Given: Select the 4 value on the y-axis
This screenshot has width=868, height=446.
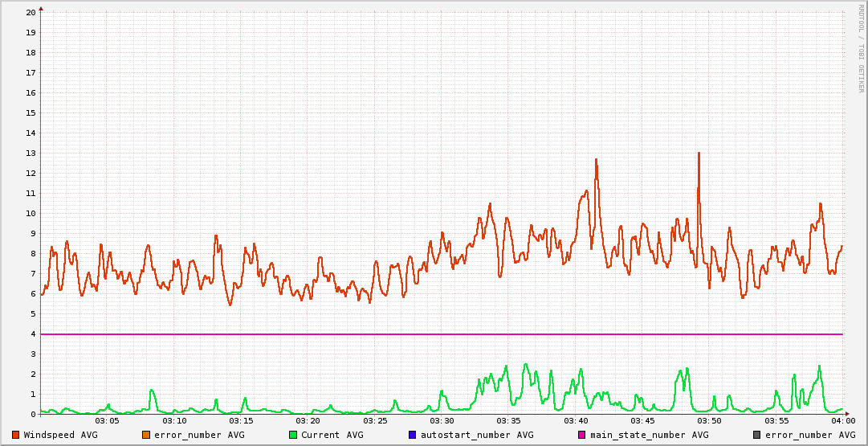Looking at the screenshot, I should pos(33,334).
